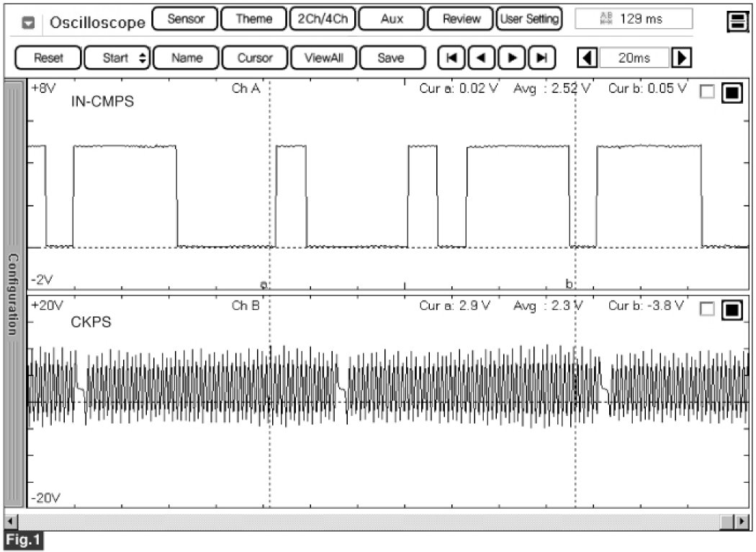Open the menu icon beside Oscilloscope title
Viewport: 756px width, 552px height.
29,22
